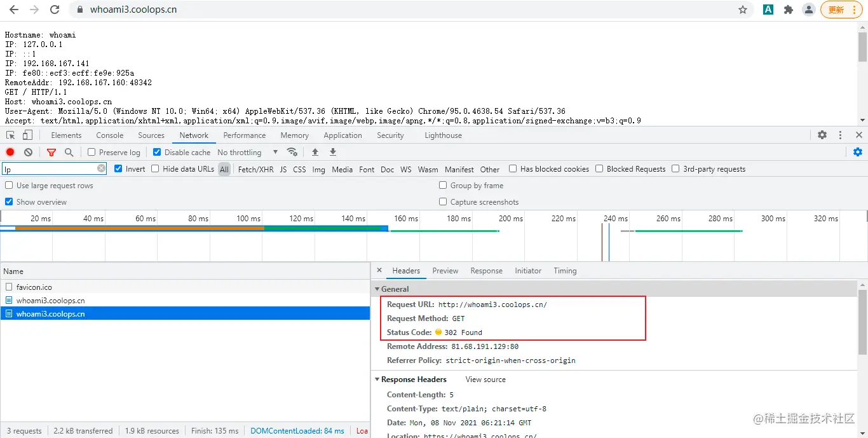Enable Preserve log checkbox

(92, 152)
